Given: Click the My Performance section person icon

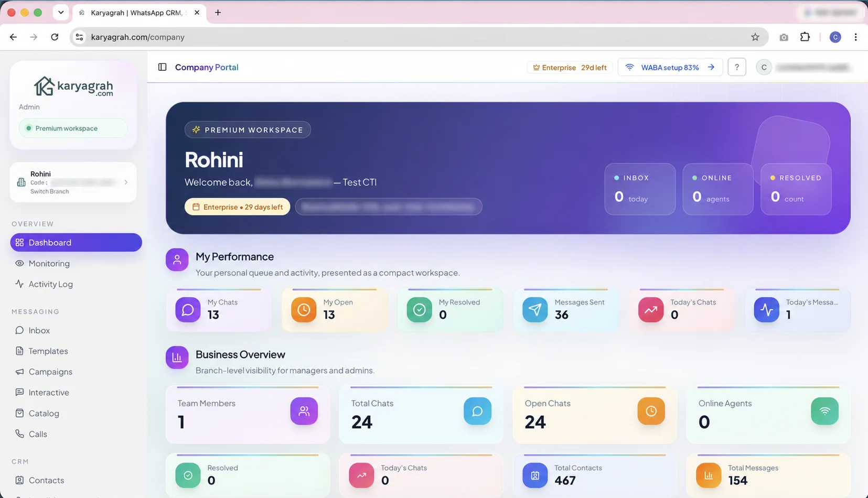Looking at the screenshot, I should [x=177, y=259].
